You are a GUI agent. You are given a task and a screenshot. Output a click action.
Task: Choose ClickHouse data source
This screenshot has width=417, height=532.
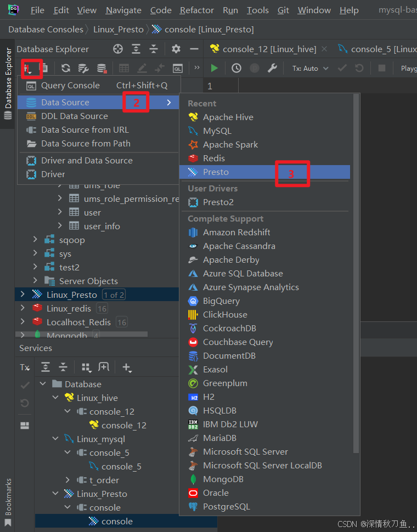(x=264, y=314)
